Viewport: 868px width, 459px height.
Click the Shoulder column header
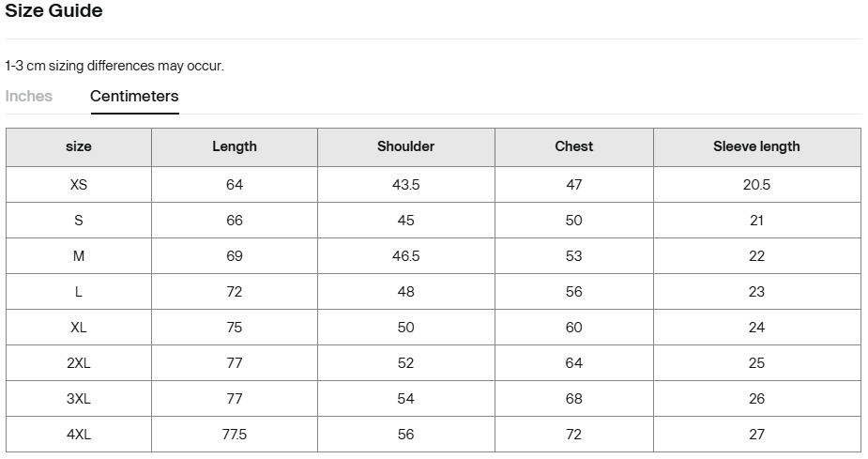(405, 146)
